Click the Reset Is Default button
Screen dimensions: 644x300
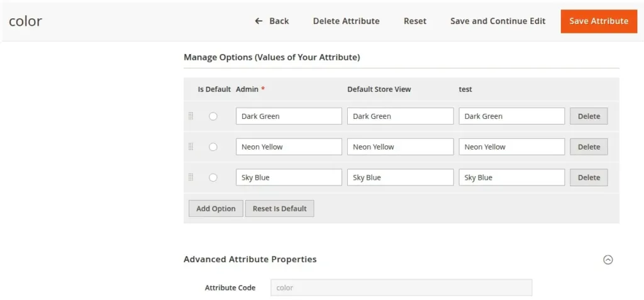(280, 208)
